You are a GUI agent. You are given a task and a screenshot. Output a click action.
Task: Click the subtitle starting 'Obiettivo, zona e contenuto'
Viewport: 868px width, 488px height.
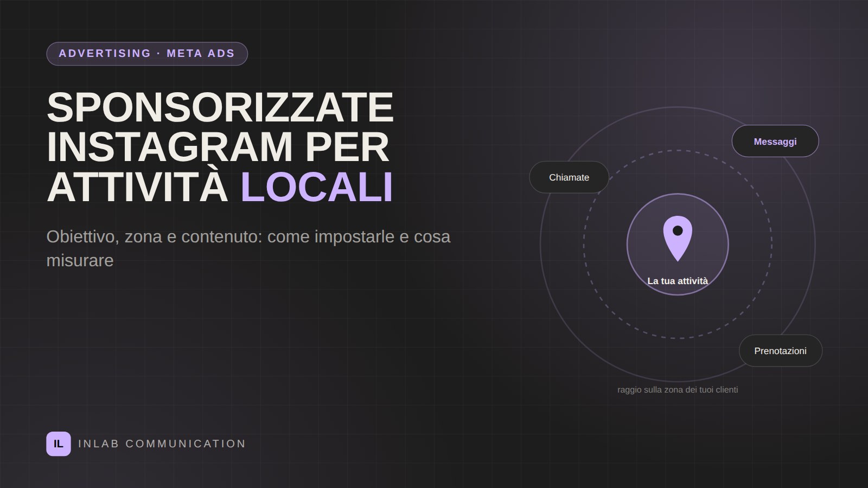[x=248, y=248]
